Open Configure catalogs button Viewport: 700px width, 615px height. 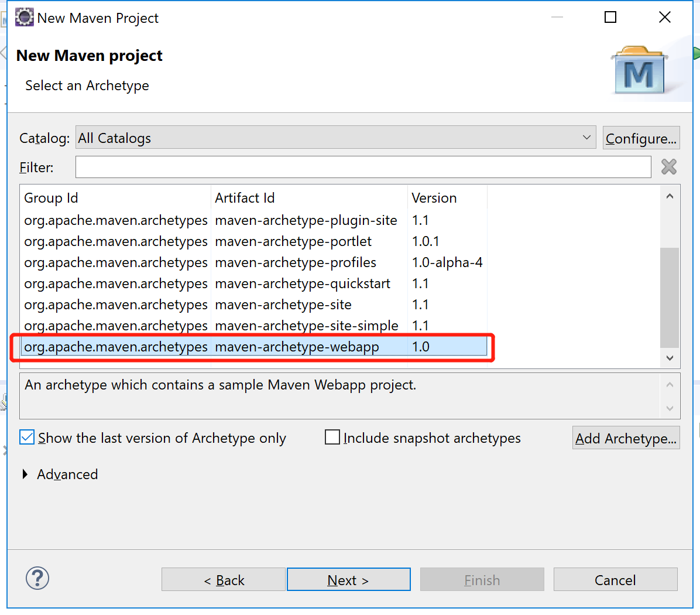641,138
